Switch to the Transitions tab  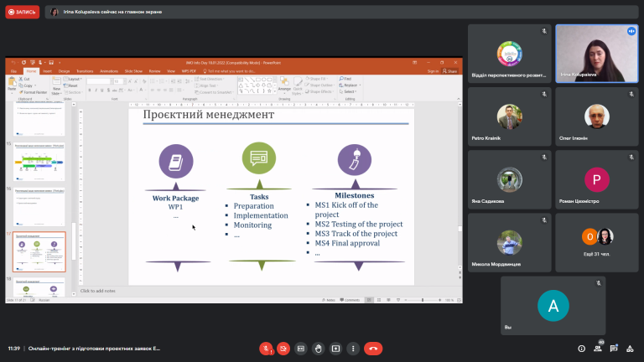click(85, 71)
